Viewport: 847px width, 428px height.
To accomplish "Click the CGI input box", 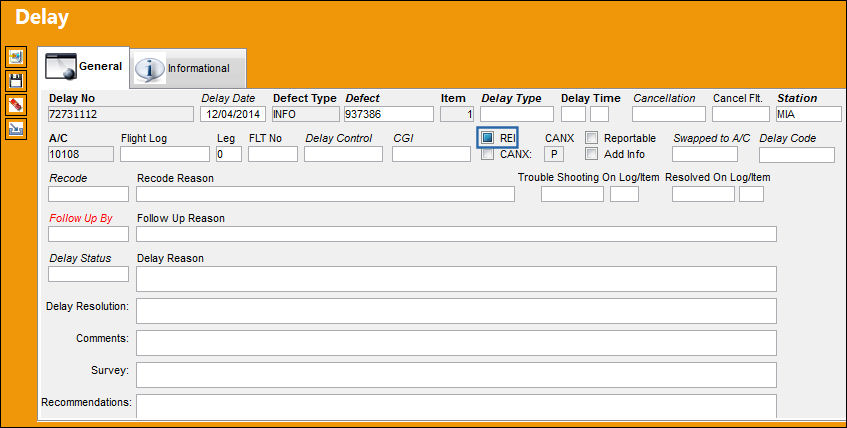I will (x=432, y=154).
